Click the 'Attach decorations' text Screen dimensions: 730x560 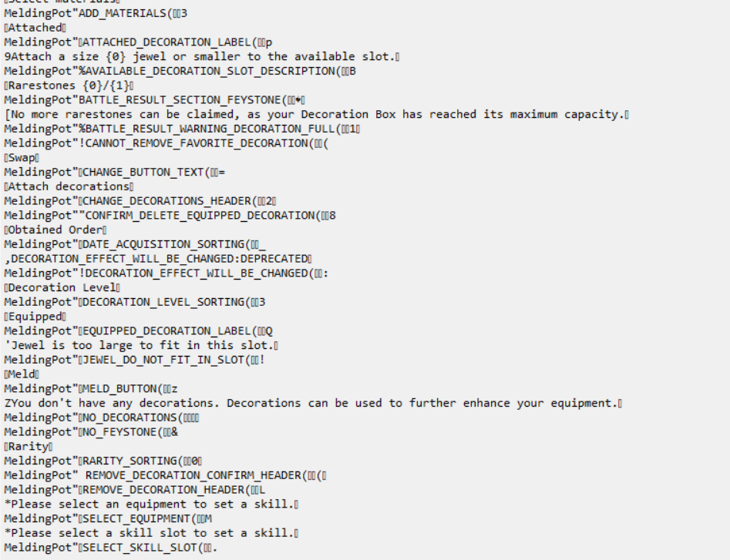(x=69, y=186)
